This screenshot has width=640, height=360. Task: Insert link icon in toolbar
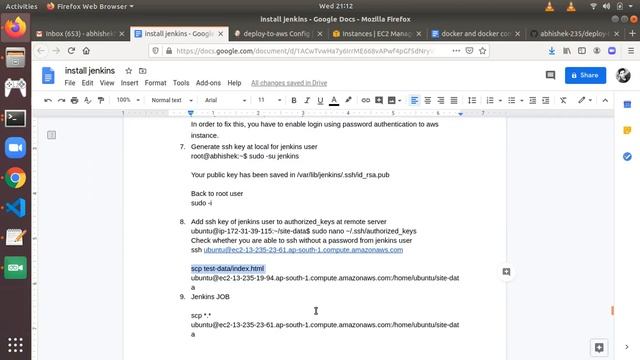(x=366, y=100)
